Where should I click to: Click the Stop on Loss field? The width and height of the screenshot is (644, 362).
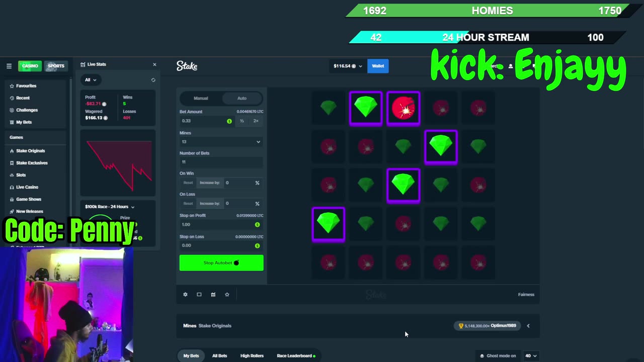(221, 246)
